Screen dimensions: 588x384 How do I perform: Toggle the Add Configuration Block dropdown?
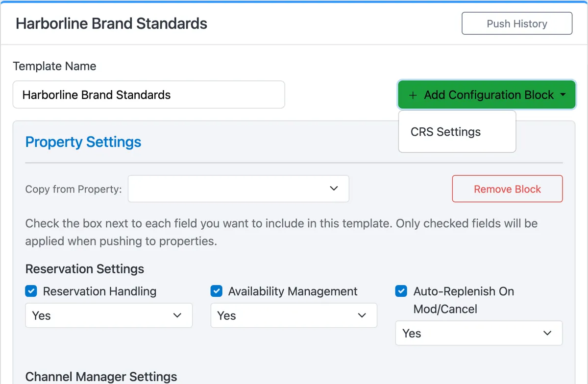tap(487, 95)
